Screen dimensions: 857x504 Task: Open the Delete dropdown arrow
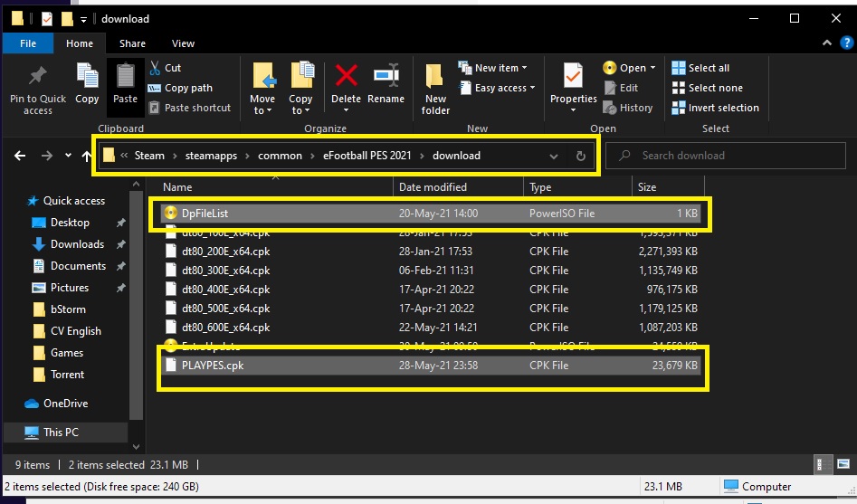[346, 110]
